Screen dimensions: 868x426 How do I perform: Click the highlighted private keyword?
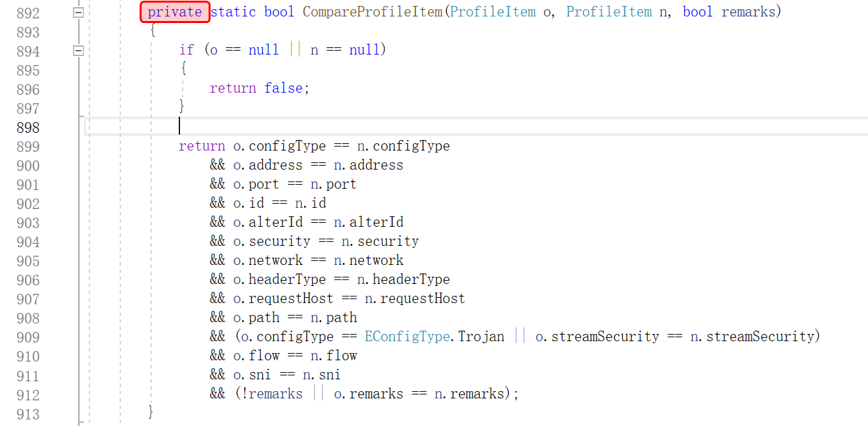coord(175,12)
